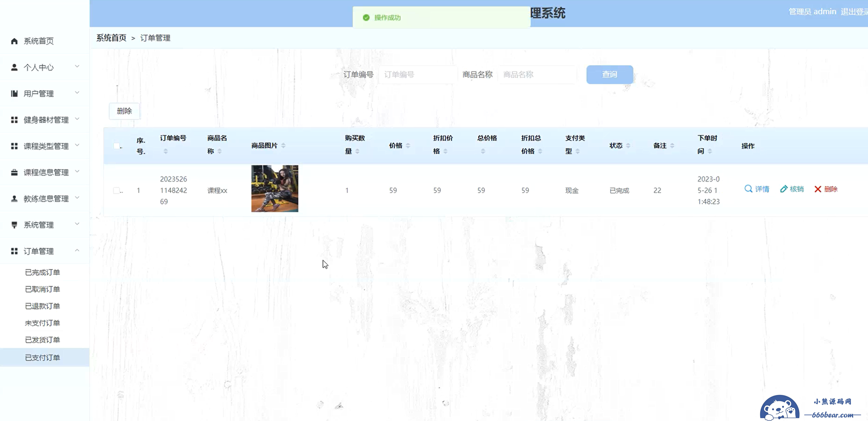
Task: Collapse the 订单管理 menu chevron
Action: pos(77,250)
